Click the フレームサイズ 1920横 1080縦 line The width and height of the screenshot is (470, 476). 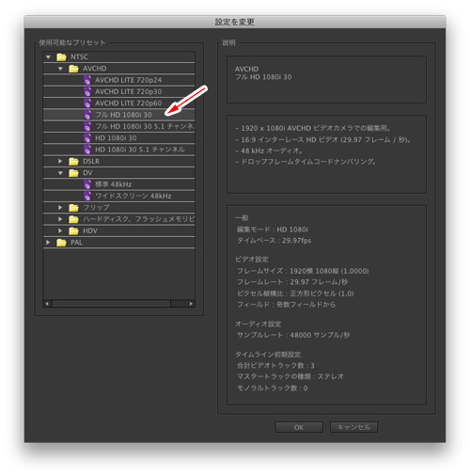point(303,271)
